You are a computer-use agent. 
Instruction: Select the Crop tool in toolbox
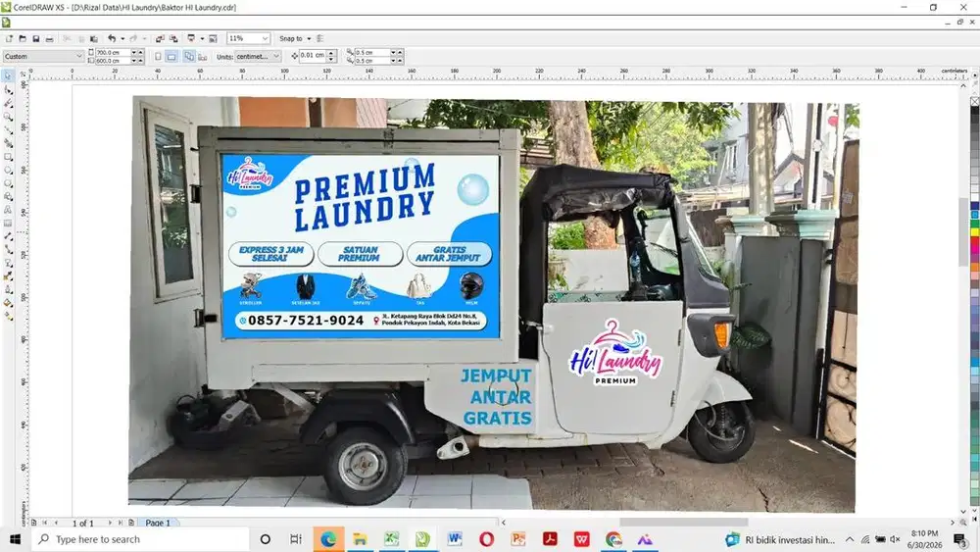pos(8,103)
